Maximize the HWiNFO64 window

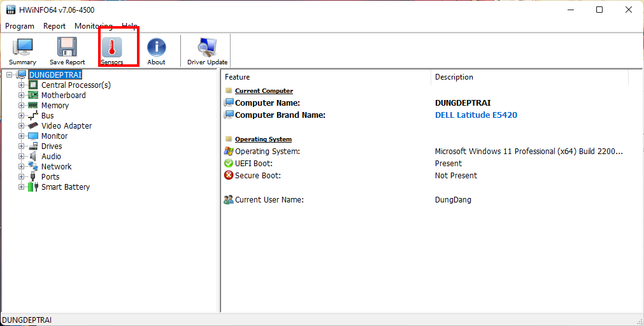(x=599, y=10)
